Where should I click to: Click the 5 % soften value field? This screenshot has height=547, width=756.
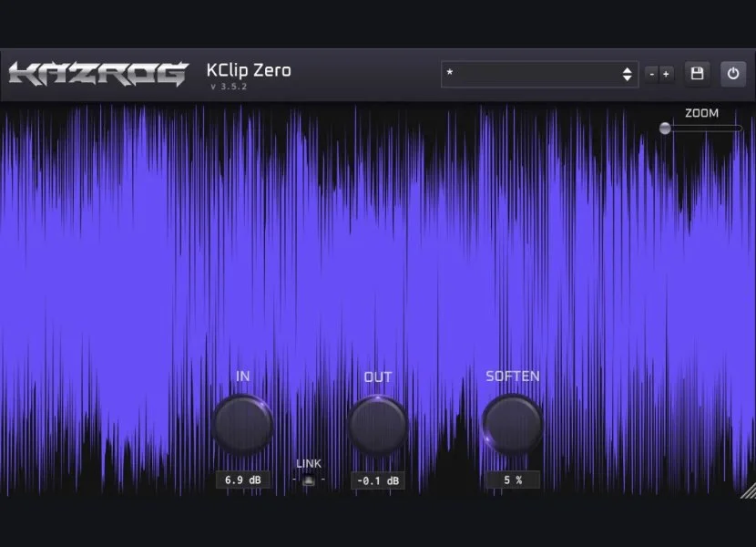pos(513,480)
